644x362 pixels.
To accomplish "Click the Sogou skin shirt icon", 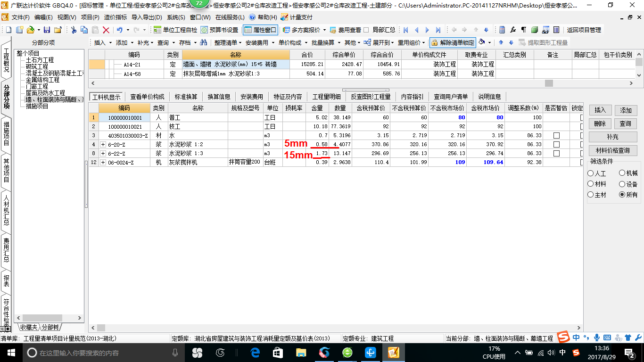I will pos(627,337).
